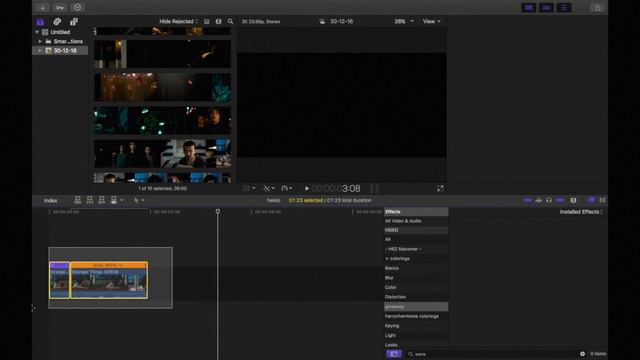Select the harryxhermione colorings category
The height and width of the screenshot is (360, 640).
pyautogui.click(x=416, y=316)
